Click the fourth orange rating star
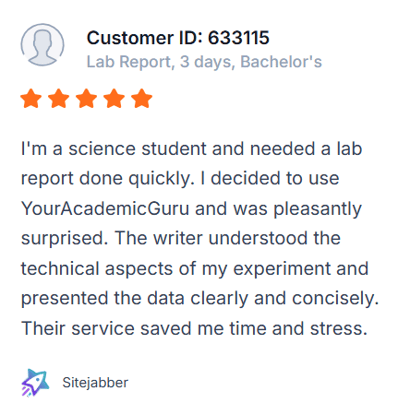 [114, 98]
